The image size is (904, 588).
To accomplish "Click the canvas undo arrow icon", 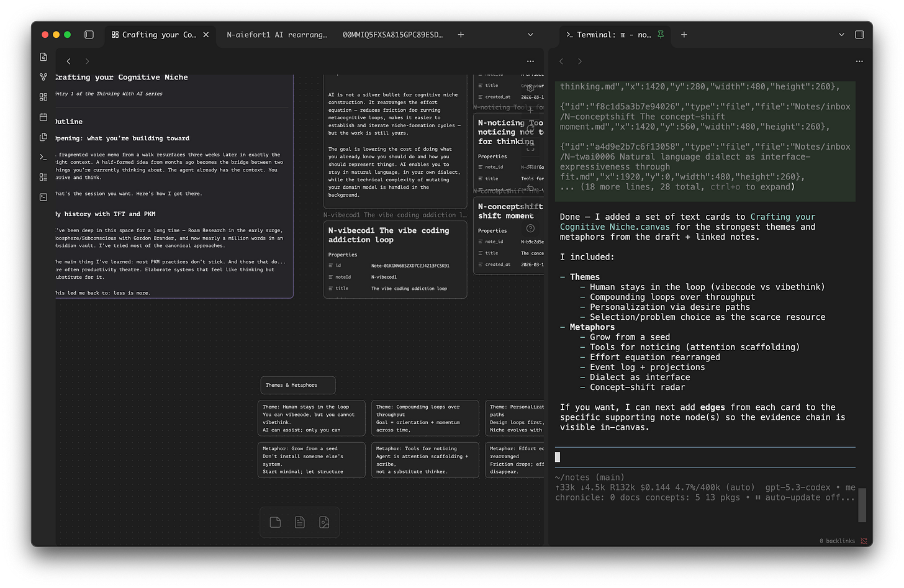I will point(530,188).
